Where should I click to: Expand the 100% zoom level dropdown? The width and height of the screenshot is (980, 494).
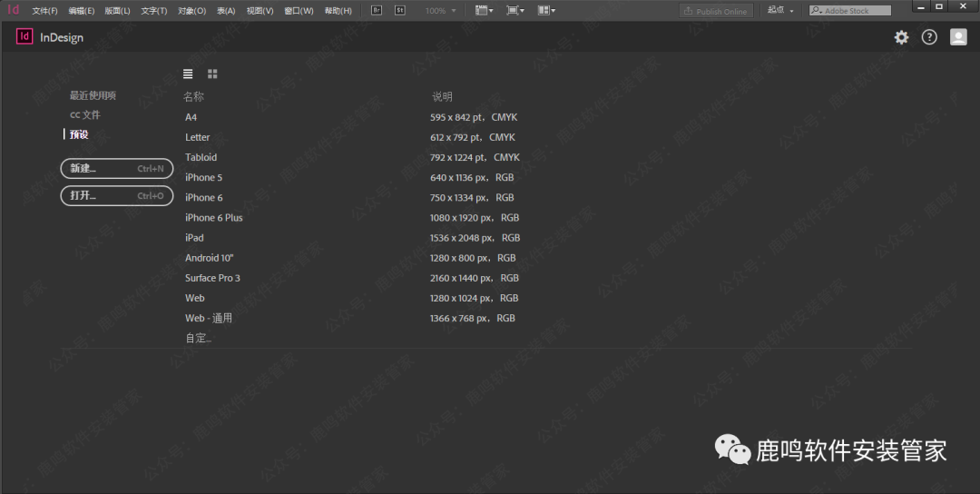tap(441, 11)
